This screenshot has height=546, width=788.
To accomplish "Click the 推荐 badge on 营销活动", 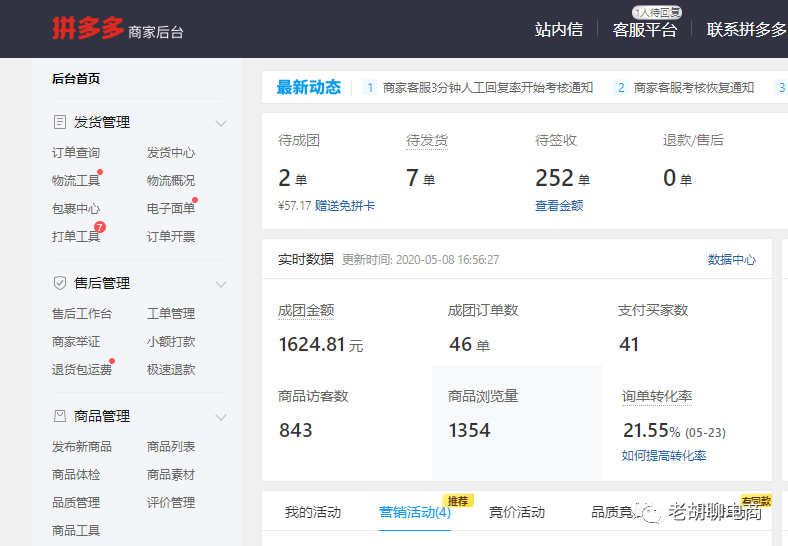I will coord(458,501).
